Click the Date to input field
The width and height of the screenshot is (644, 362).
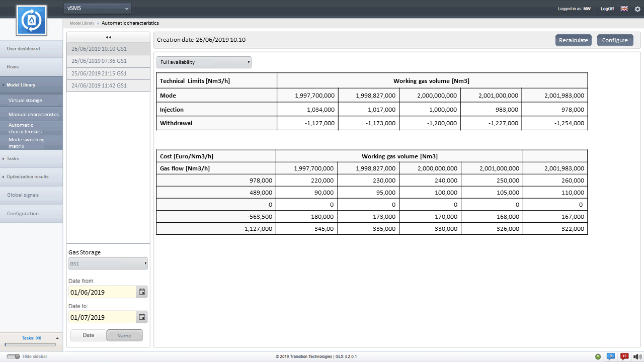pyautogui.click(x=103, y=317)
